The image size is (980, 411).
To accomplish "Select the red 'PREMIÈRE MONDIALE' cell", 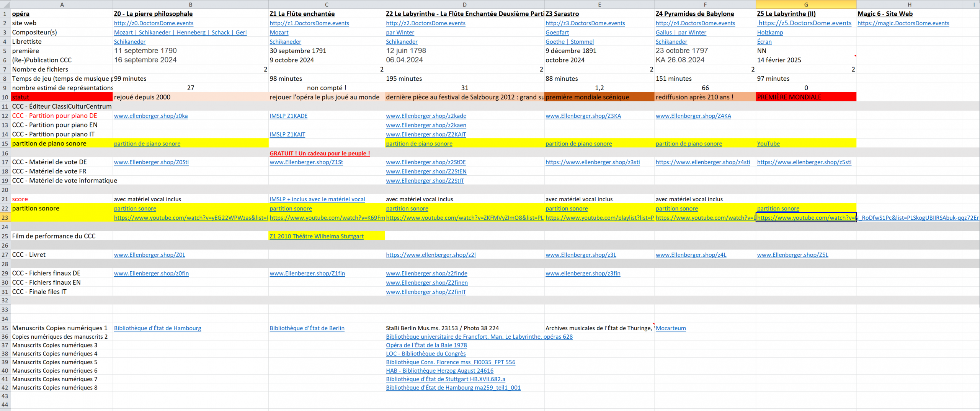I will point(806,97).
